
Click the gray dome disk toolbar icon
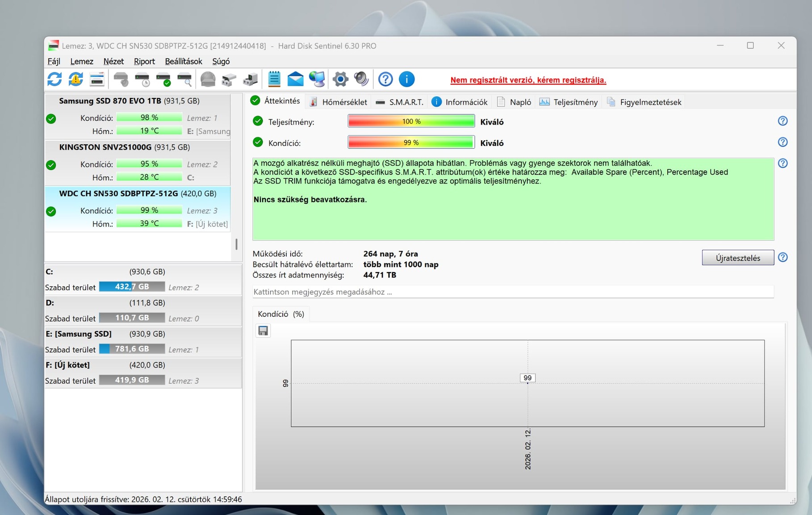(x=208, y=80)
